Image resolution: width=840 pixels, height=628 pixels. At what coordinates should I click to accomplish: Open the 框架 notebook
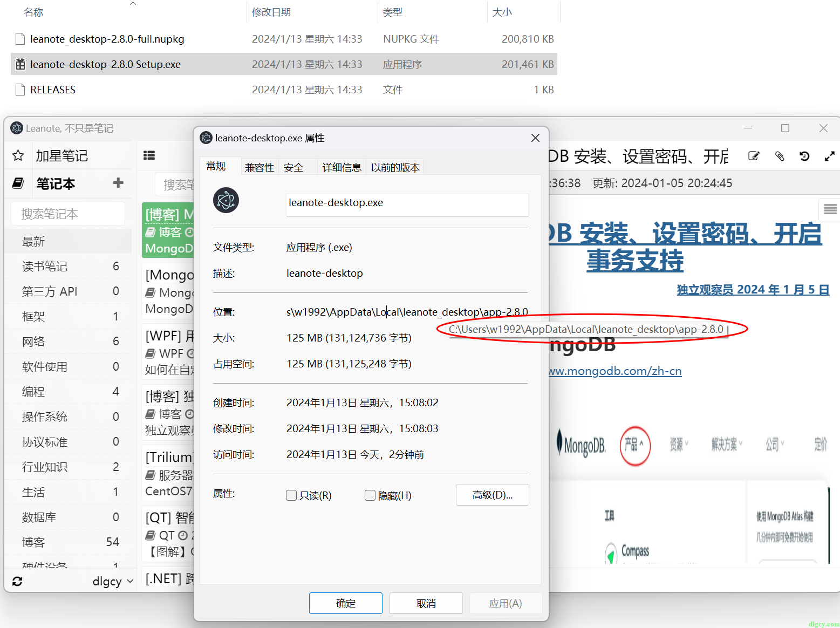[x=69, y=316]
